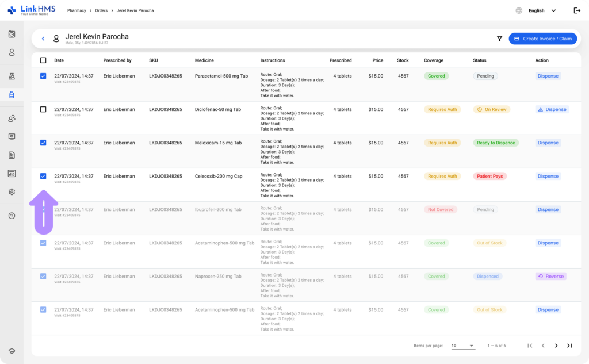This screenshot has width=589, height=364.
Task: Go to the first page of results
Action: pyautogui.click(x=530, y=346)
